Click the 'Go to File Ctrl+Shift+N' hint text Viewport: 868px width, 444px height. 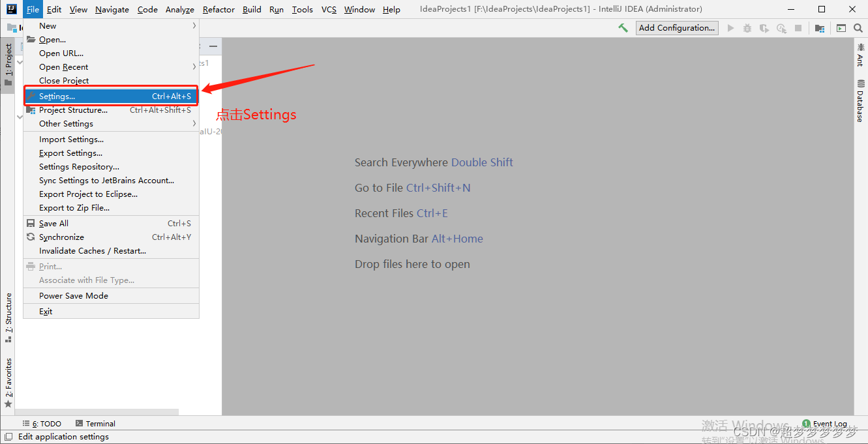click(413, 188)
